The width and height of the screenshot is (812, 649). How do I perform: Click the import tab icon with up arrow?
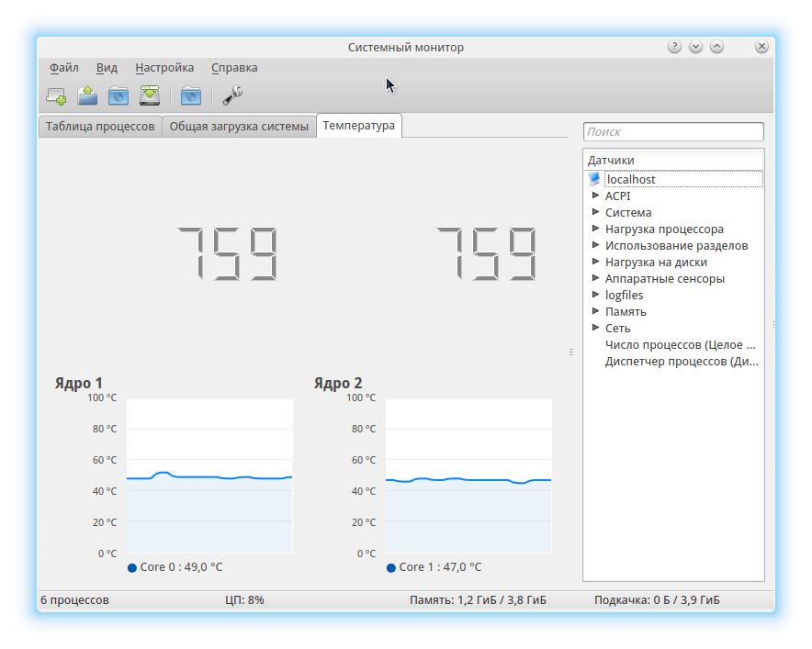[87, 95]
